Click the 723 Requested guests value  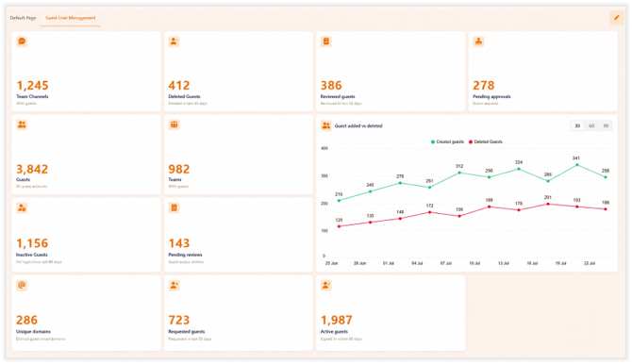click(179, 320)
